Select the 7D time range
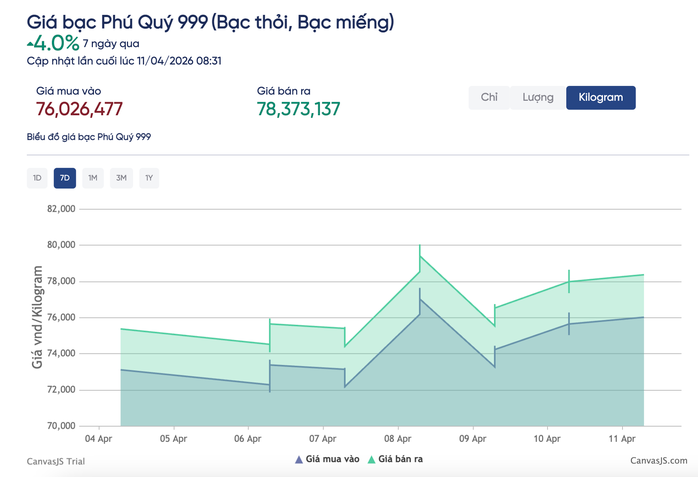The height and width of the screenshot is (477, 698). click(x=65, y=178)
